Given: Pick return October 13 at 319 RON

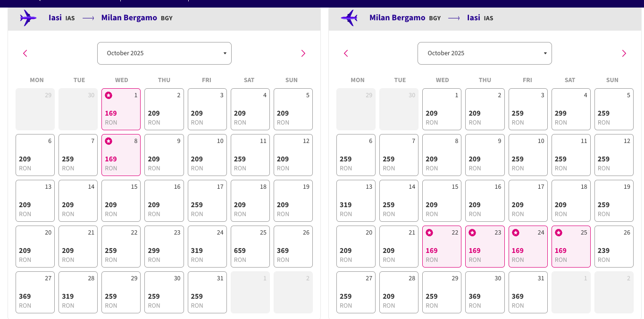Looking at the screenshot, I should click(x=356, y=201).
